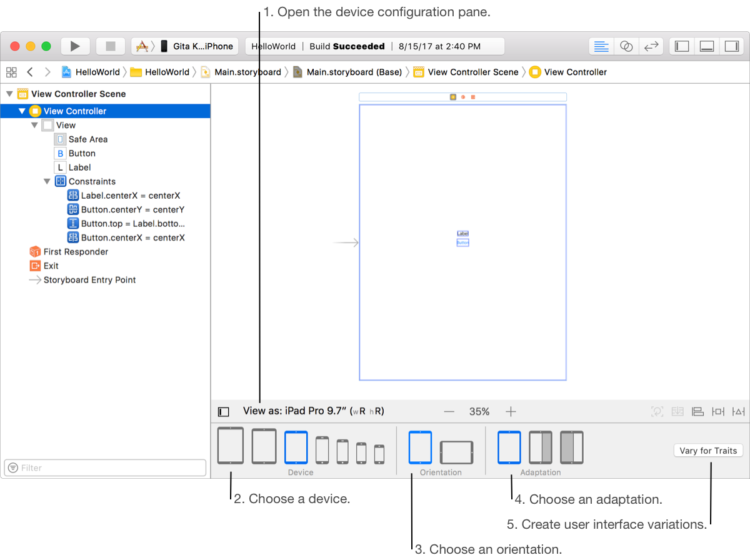The height and width of the screenshot is (560, 750).
Task: Choose the largest iPad device icon
Action: [231, 446]
